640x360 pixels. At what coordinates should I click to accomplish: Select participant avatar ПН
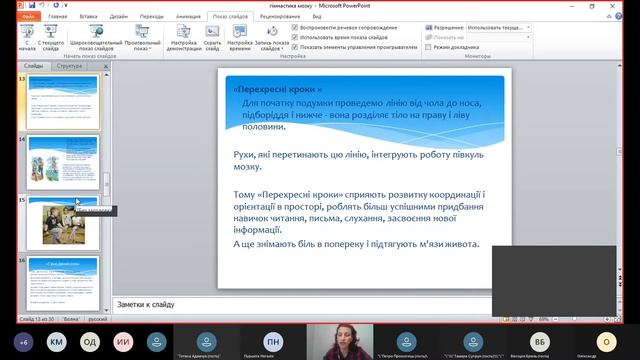click(273, 342)
